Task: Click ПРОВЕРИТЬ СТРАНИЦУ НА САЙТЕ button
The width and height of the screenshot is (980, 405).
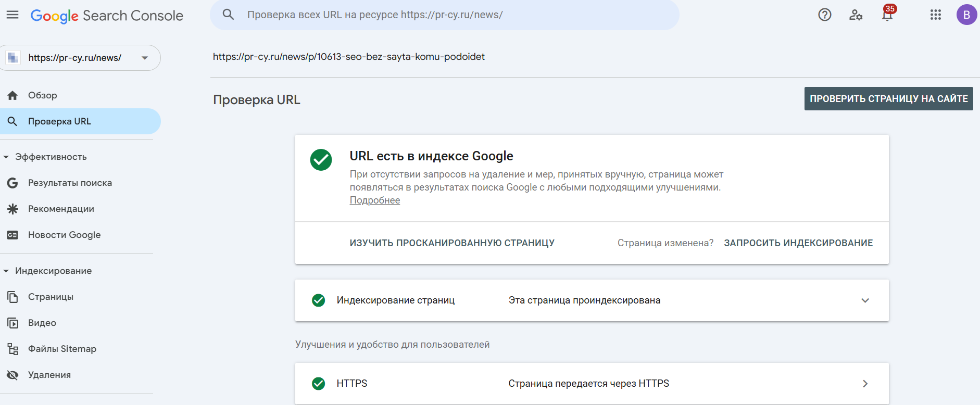Action: (888, 99)
